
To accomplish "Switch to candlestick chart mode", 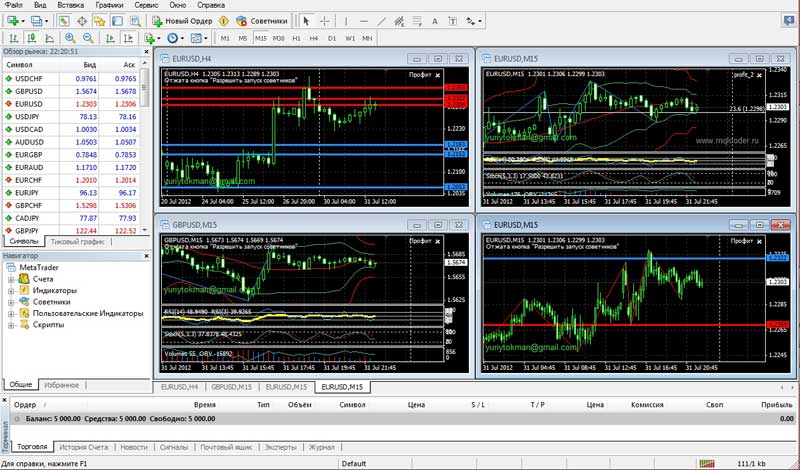I will [x=32, y=38].
